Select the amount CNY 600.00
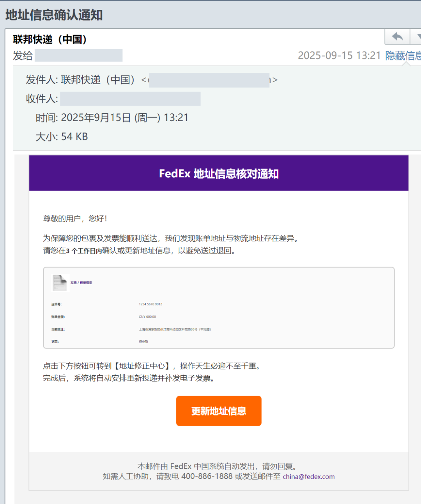Image resolution: width=421 pixels, height=504 pixels. click(147, 317)
